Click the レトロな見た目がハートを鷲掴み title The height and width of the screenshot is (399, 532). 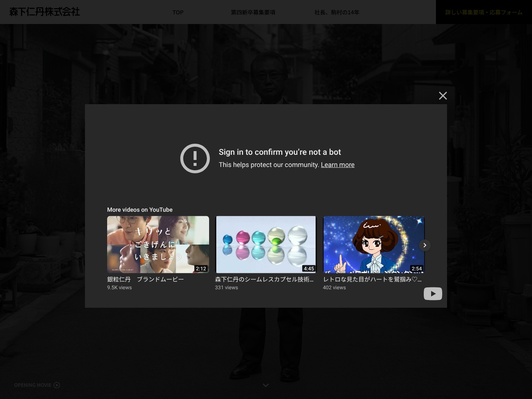click(x=372, y=279)
